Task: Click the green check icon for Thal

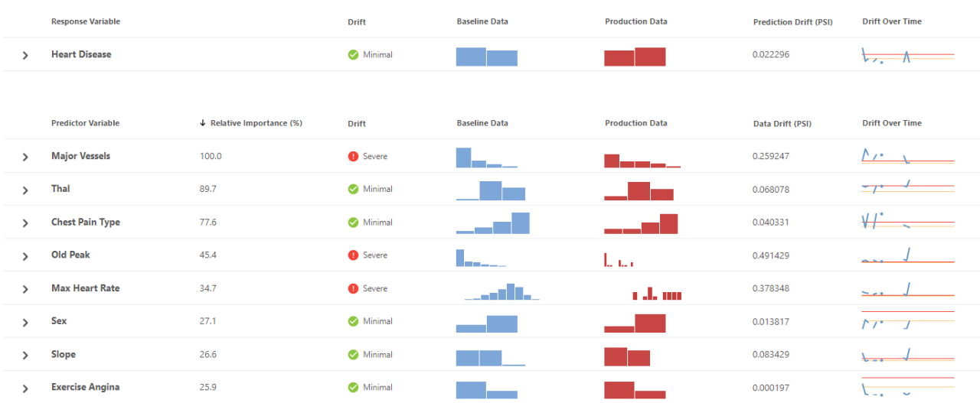Action: (x=353, y=189)
